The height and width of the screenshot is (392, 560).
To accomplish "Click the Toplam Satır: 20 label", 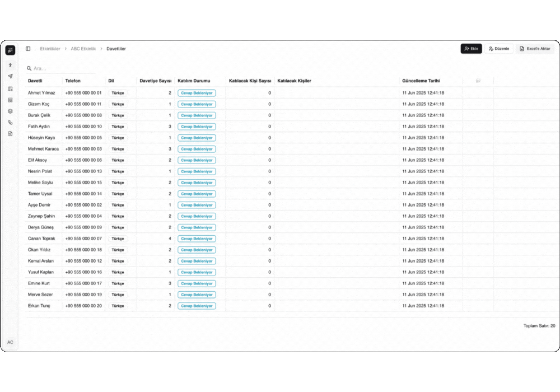I will [x=539, y=325].
